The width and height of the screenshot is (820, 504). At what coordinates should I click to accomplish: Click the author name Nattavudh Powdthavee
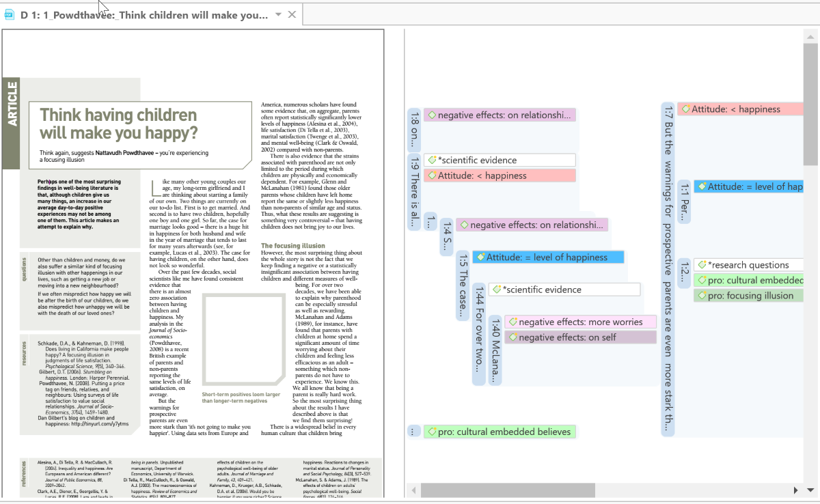125,153
